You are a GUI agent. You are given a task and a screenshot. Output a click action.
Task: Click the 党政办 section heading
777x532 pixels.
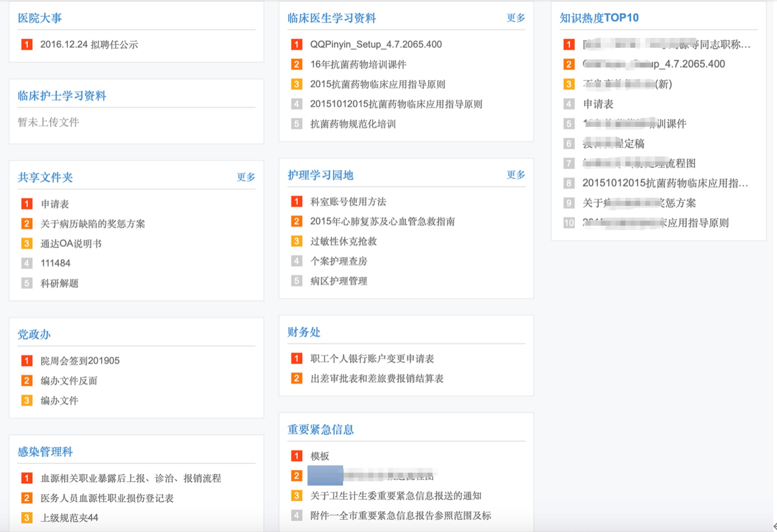coord(34,334)
